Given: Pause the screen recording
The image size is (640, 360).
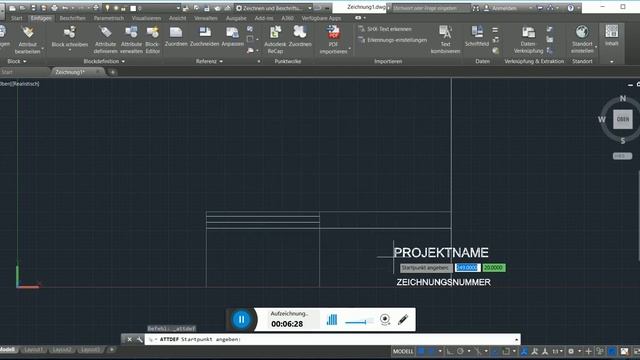Looking at the screenshot, I should [241, 319].
